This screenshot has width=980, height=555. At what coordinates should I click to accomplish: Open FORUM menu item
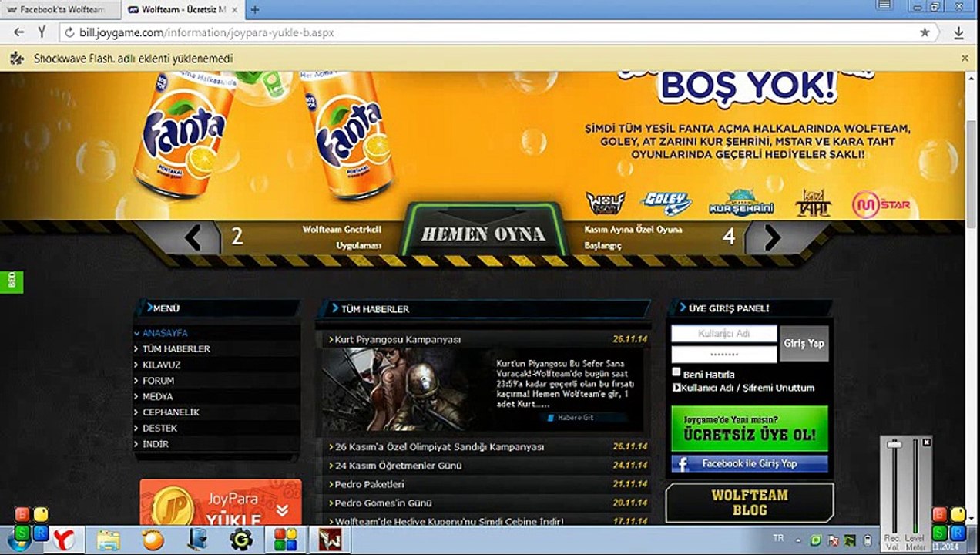(158, 381)
